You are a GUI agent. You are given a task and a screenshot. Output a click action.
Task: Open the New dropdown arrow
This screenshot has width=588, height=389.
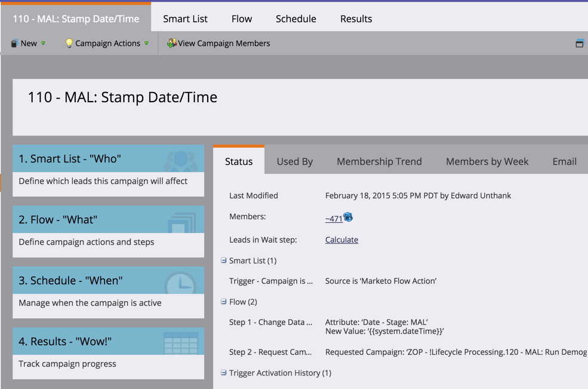click(x=44, y=43)
